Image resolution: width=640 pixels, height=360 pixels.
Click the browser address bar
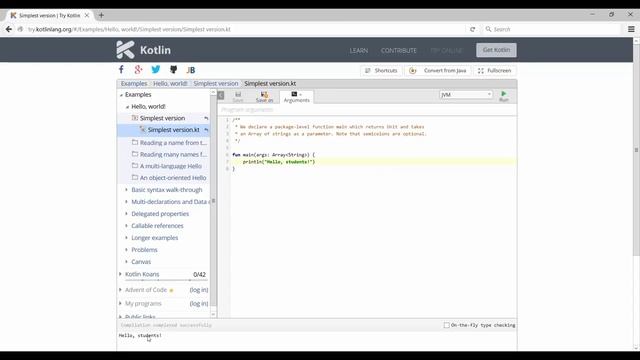pos(245,29)
